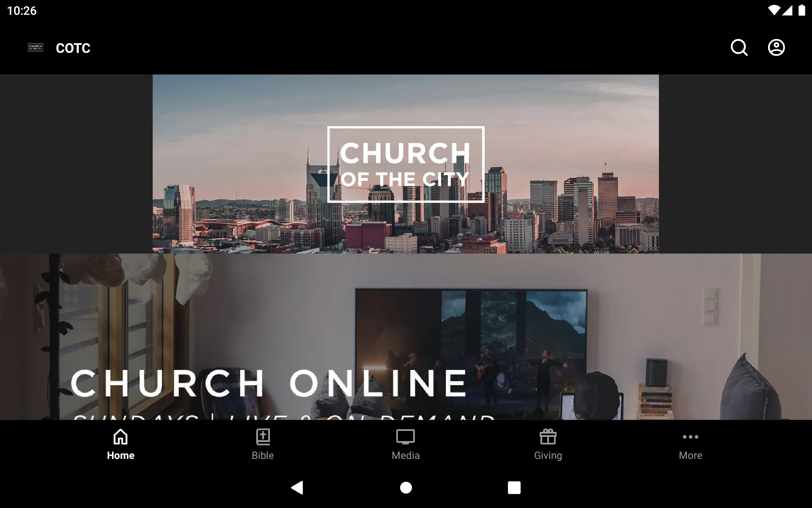Open search functionality
This screenshot has width=812, height=508.
(x=740, y=47)
